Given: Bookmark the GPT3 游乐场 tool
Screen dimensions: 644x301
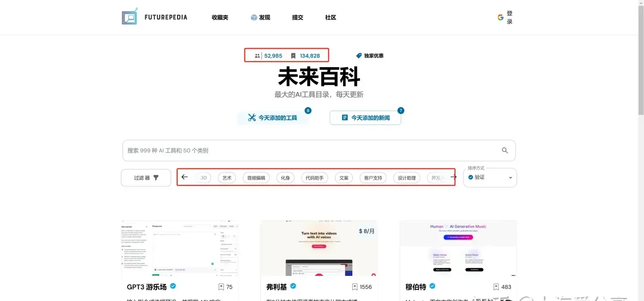Looking at the screenshot, I should [x=221, y=287].
